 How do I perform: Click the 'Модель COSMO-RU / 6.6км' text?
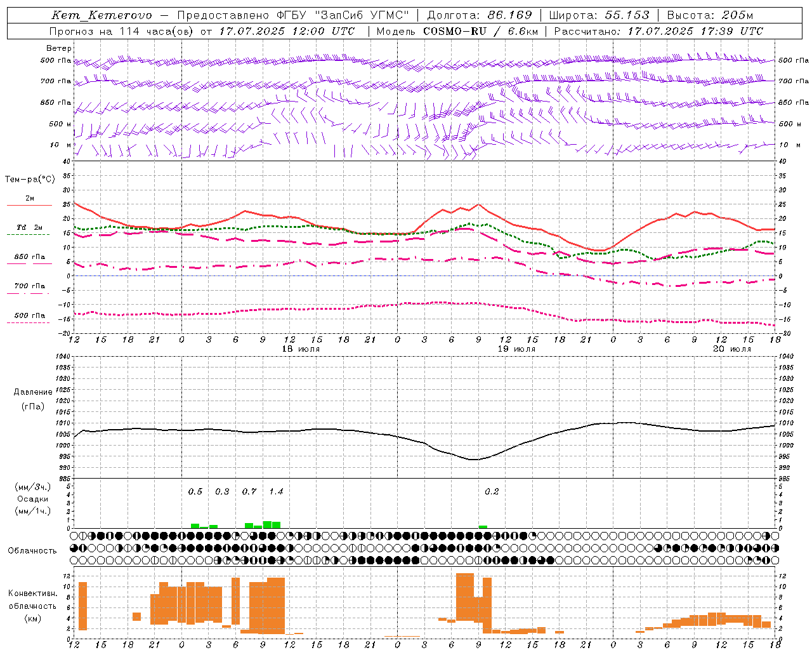[457, 31]
